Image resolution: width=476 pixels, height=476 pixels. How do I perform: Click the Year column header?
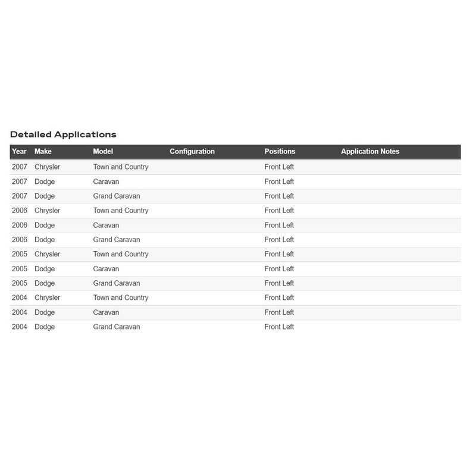tap(19, 152)
